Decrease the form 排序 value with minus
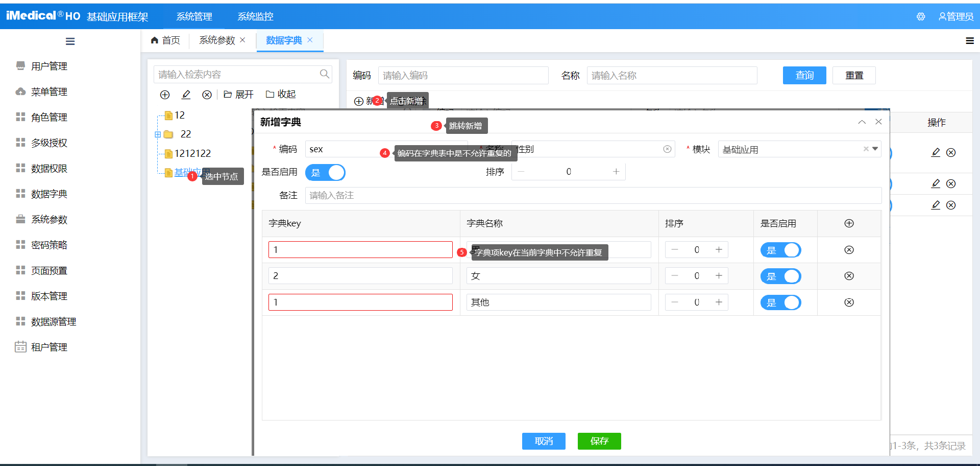980x466 pixels. (x=521, y=172)
